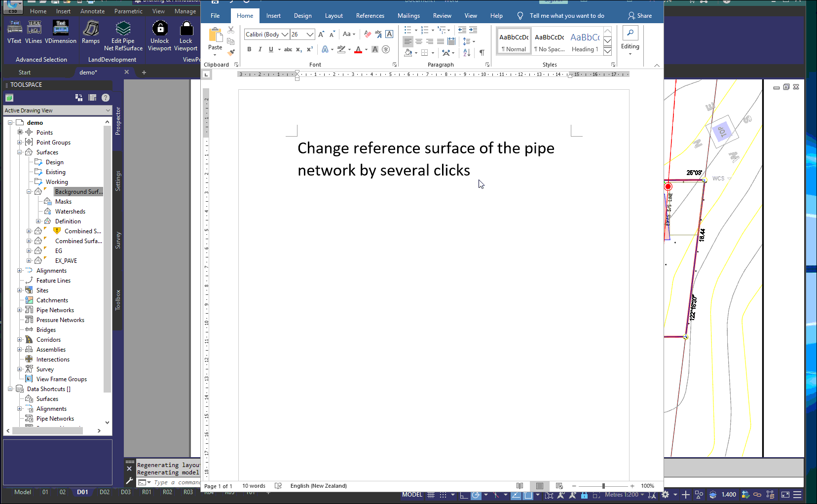
Task: Apply subscript formatting
Action: click(299, 49)
